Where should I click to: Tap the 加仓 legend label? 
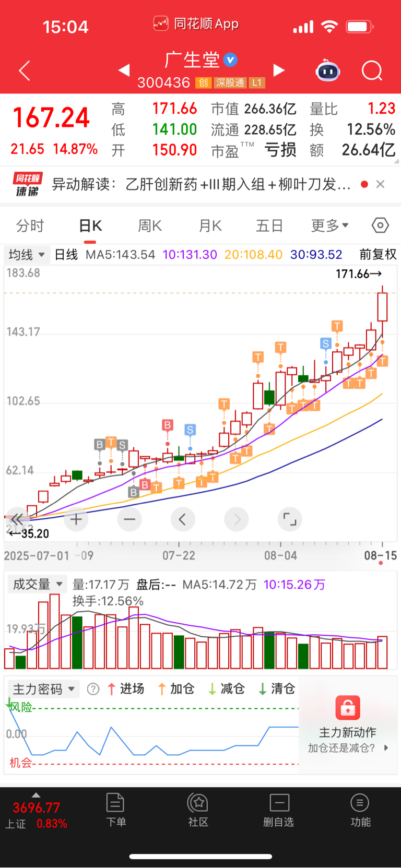pos(182,689)
